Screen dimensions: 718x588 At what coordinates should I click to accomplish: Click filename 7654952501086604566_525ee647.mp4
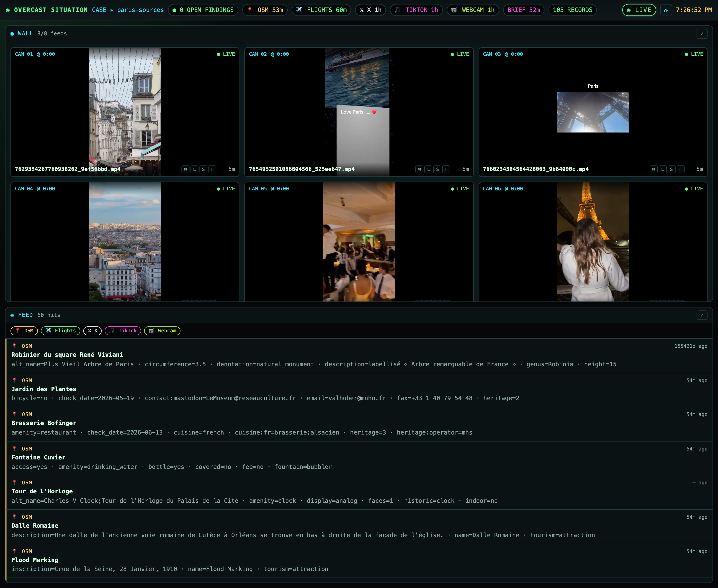(x=302, y=169)
